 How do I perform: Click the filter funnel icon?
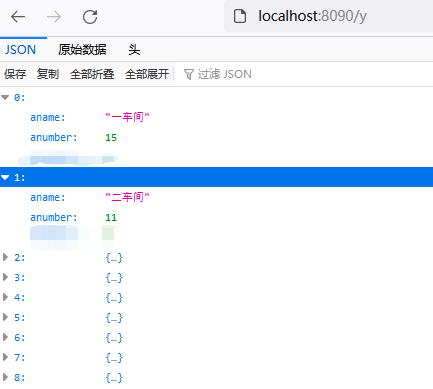click(x=189, y=74)
